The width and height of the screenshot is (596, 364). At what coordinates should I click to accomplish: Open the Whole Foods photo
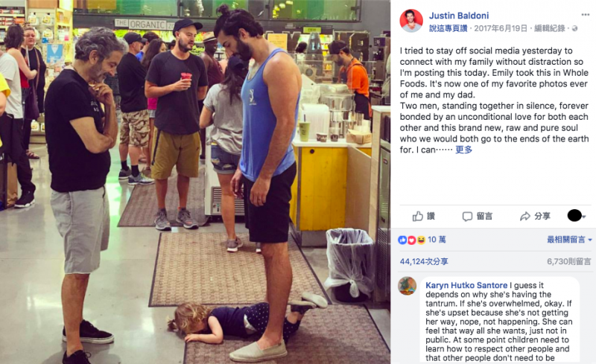(195, 182)
